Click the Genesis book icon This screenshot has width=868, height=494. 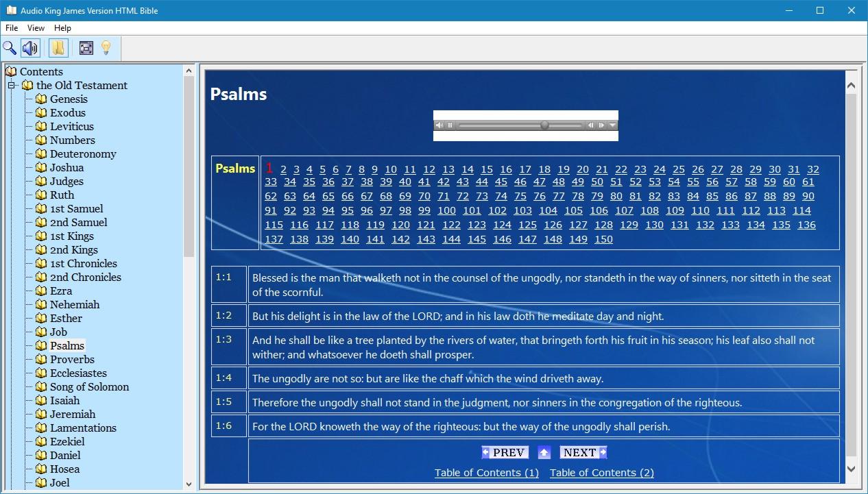(41, 99)
